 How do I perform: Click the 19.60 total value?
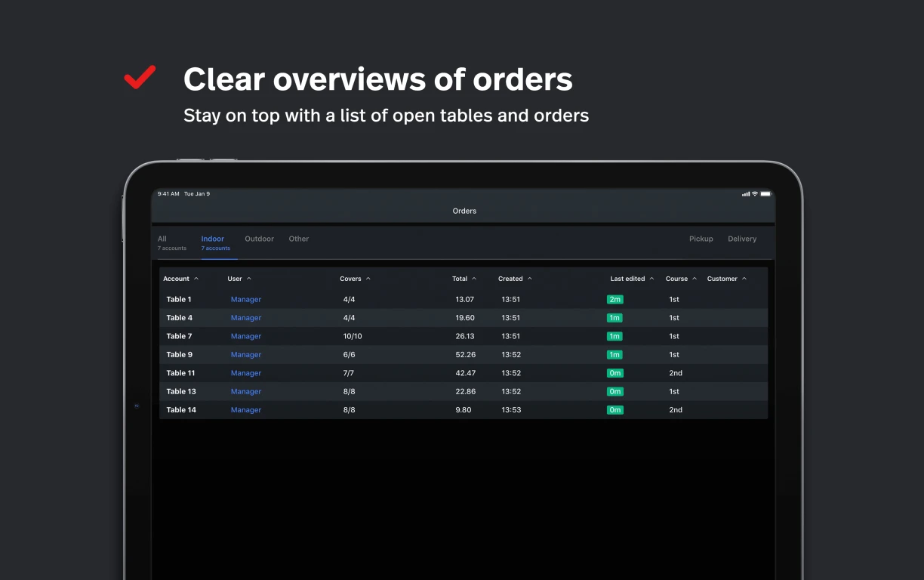coord(465,318)
